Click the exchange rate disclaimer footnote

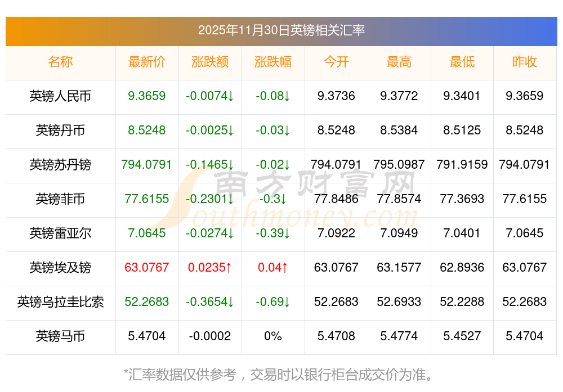(x=281, y=374)
